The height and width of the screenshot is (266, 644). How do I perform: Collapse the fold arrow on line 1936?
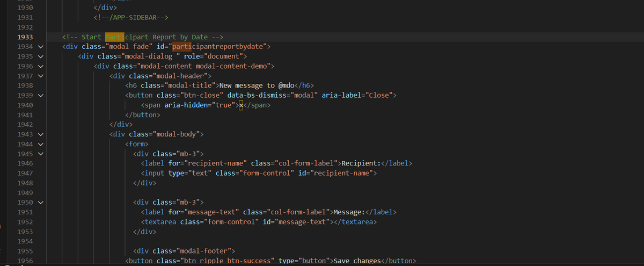click(40, 66)
